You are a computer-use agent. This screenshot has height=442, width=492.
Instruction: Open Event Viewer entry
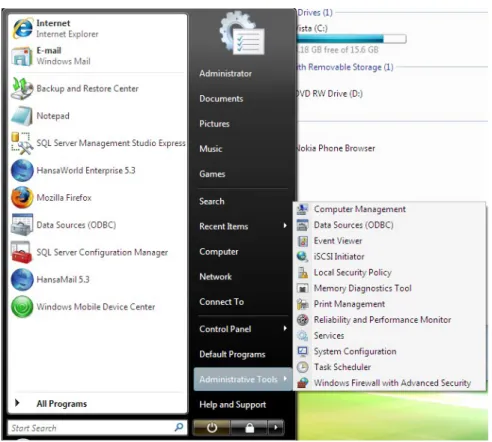click(338, 241)
